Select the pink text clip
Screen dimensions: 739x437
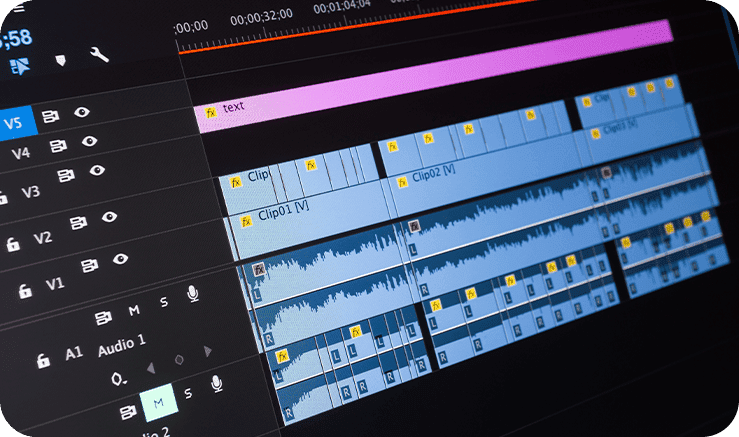pyautogui.click(x=434, y=75)
